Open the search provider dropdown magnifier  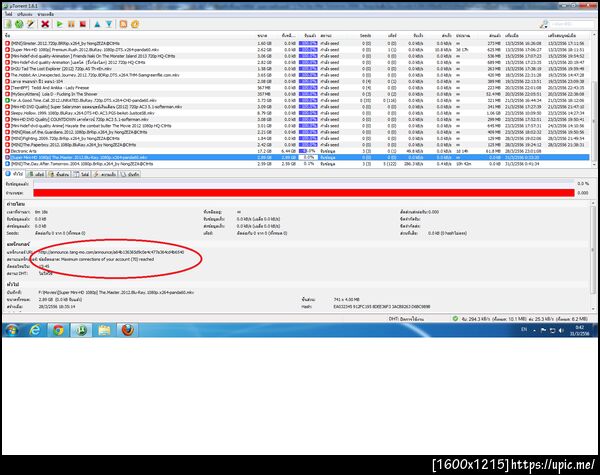click(x=544, y=24)
